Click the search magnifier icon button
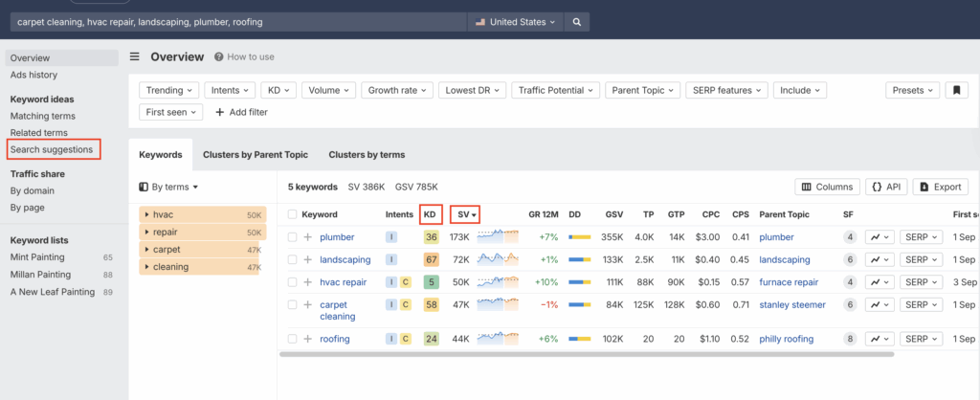This screenshot has width=980, height=400. [x=576, y=21]
